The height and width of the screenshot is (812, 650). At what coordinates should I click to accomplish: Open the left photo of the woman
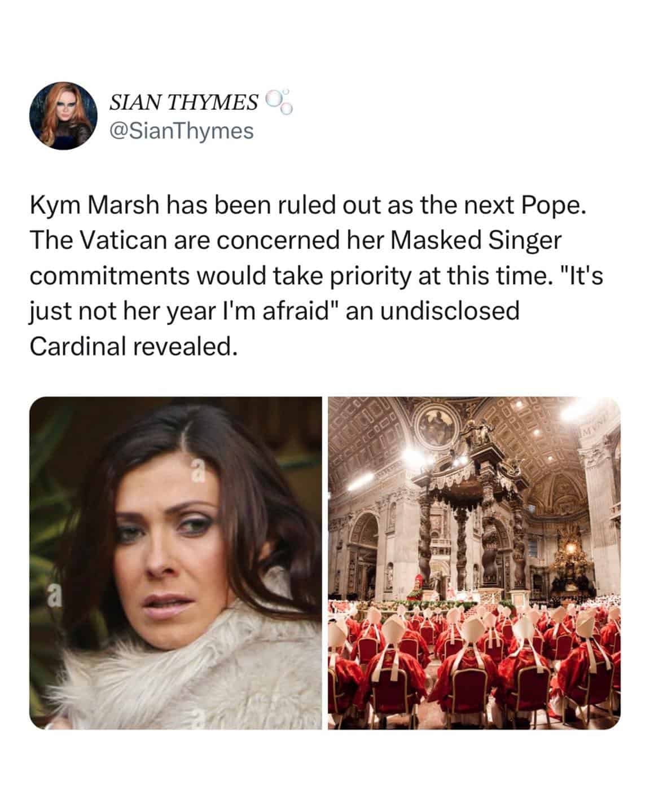(175, 563)
